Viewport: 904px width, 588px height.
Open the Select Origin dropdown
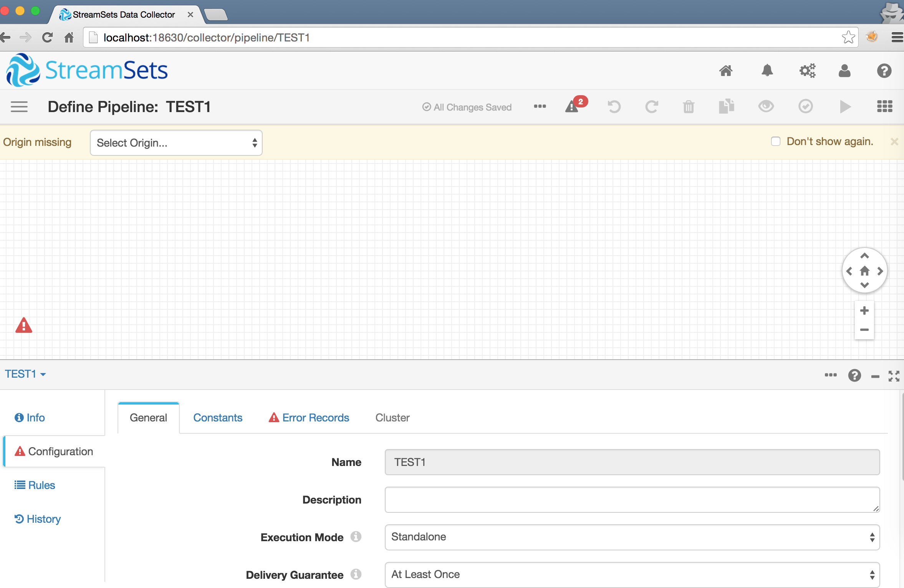[176, 143]
